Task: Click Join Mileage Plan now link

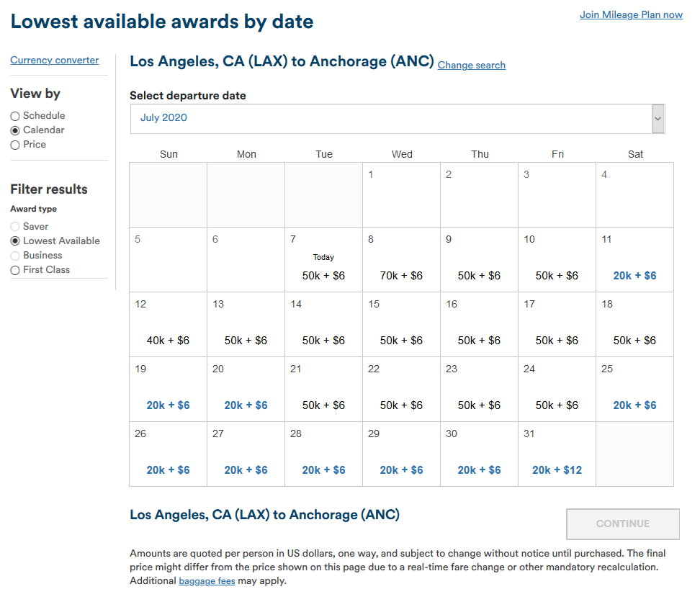Action: click(x=631, y=14)
